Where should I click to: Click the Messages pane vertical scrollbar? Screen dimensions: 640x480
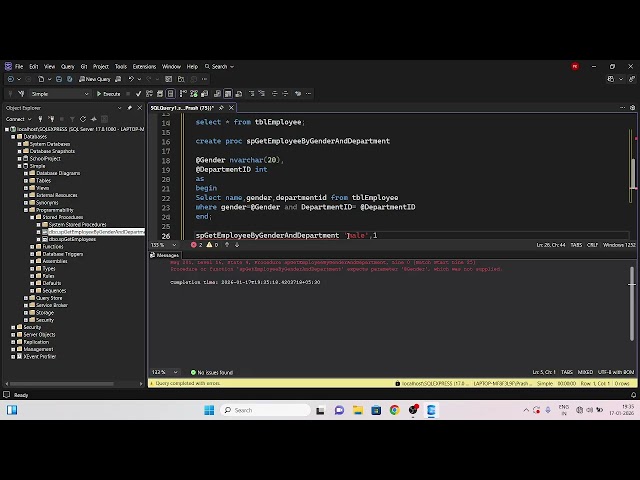pos(632,304)
